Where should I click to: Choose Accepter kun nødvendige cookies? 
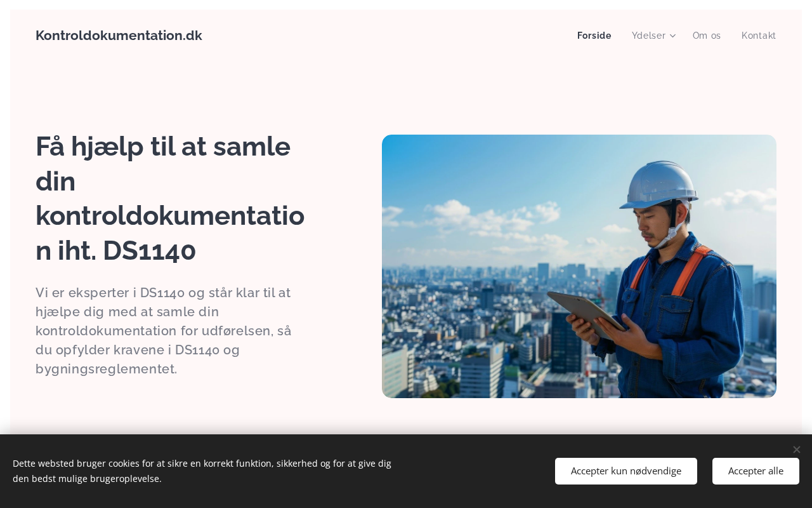click(626, 471)
